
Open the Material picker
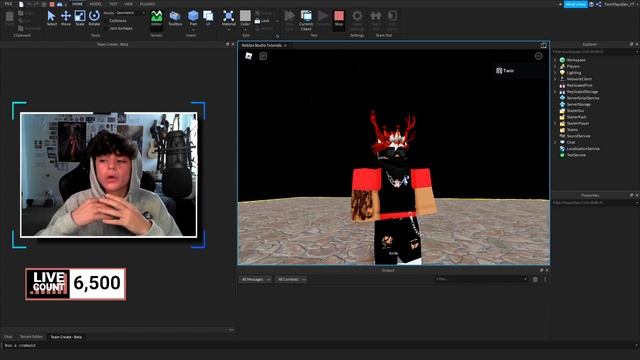(229, 19)
